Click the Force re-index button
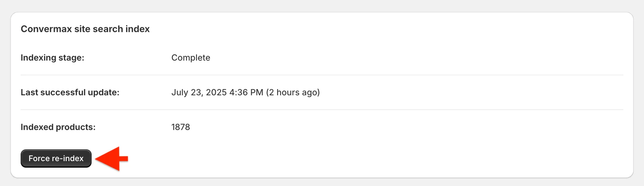 tap(56, 158)
